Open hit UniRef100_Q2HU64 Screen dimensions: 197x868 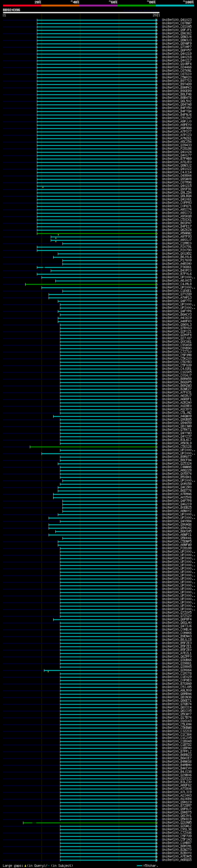coord(177,671)
